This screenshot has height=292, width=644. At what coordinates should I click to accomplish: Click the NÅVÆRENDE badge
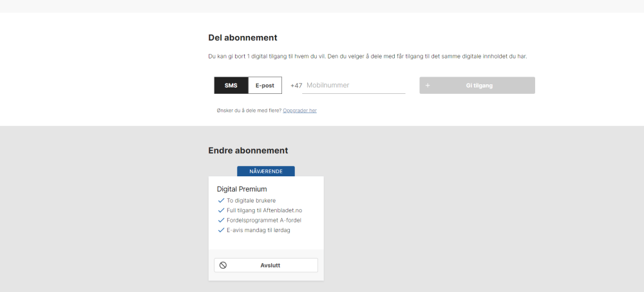[266, 171]
